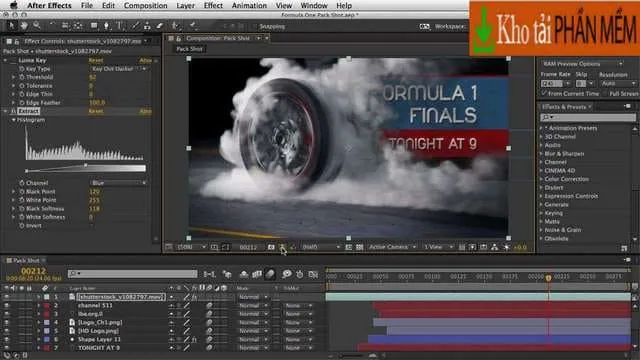This screenshot has width=640, height=360.
Task: Select the Selection arrow tool
Action: pos(11,26)
